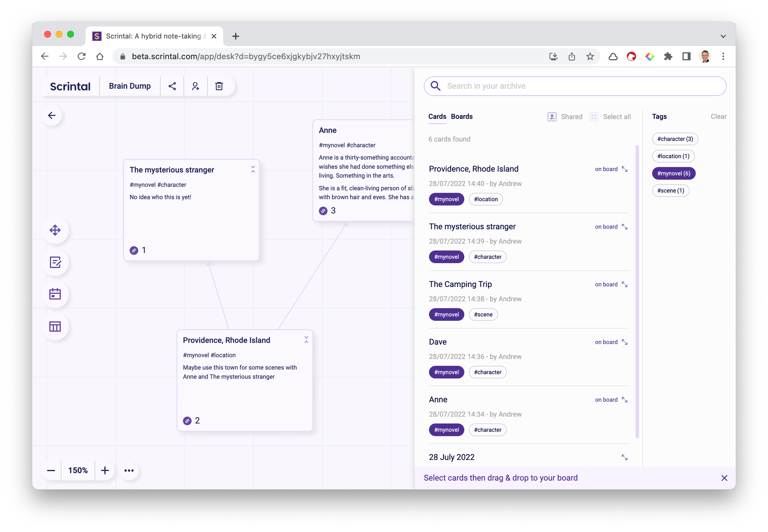
Task: Collapse the Providence, Rhode Island card chevron
Action: point(306,340)
